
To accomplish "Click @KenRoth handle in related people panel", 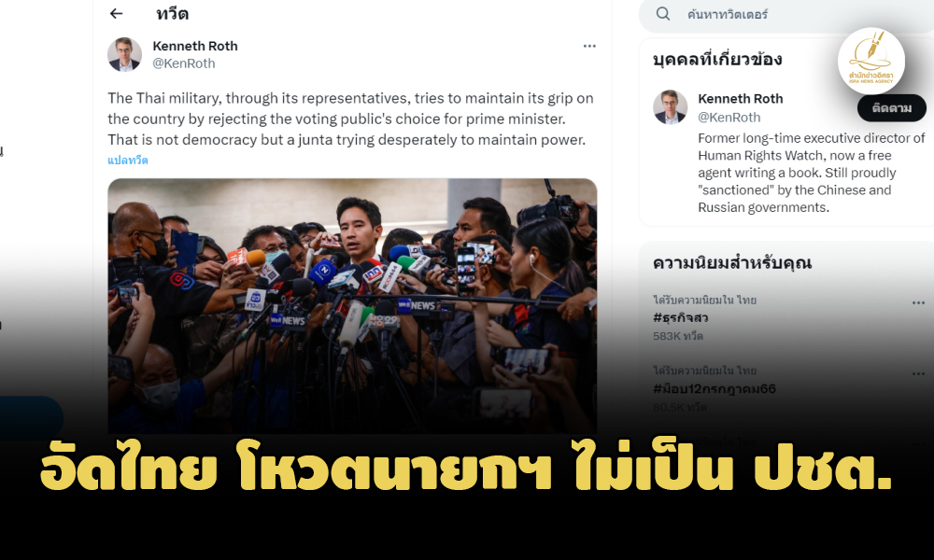I will (729, 118).
